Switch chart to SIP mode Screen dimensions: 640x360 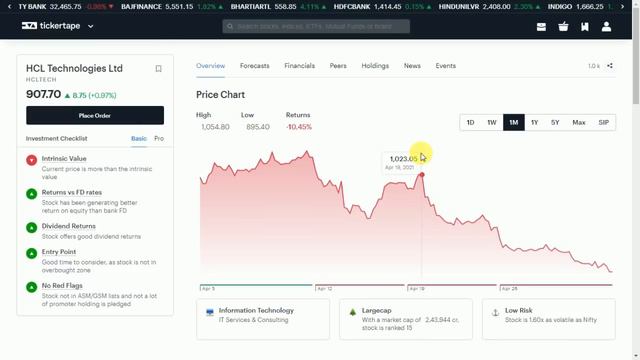[604, 122]
